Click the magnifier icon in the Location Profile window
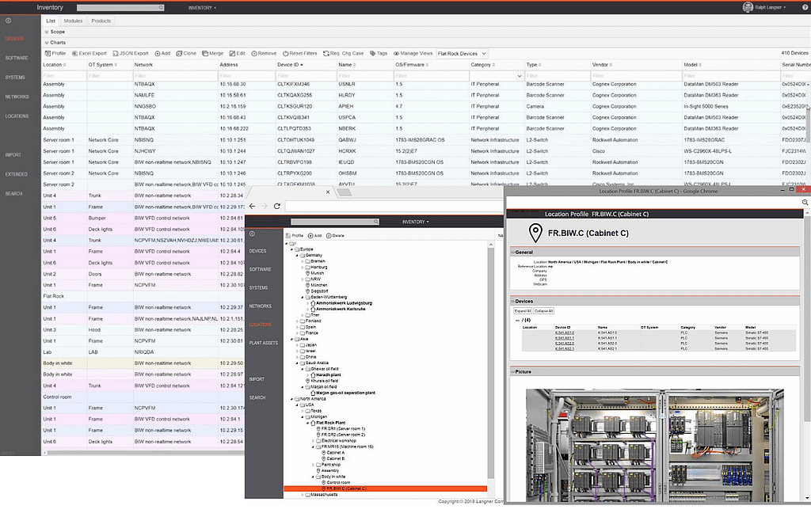The width and height of the screenshot is (811, 532). [x=805, y=203]
